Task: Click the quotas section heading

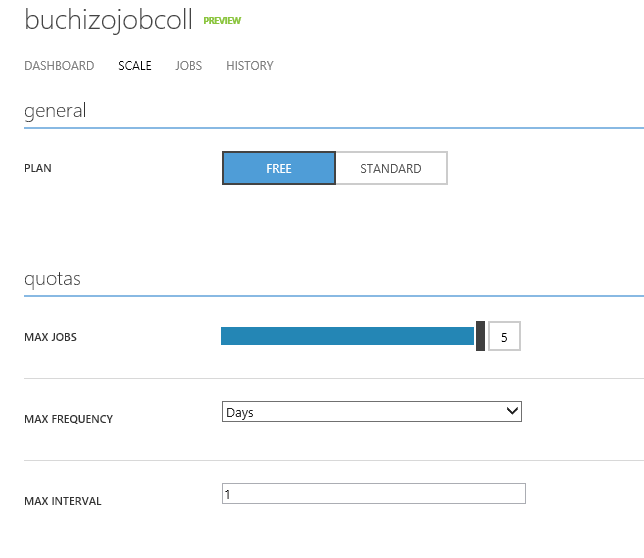Action: [52, 279]
